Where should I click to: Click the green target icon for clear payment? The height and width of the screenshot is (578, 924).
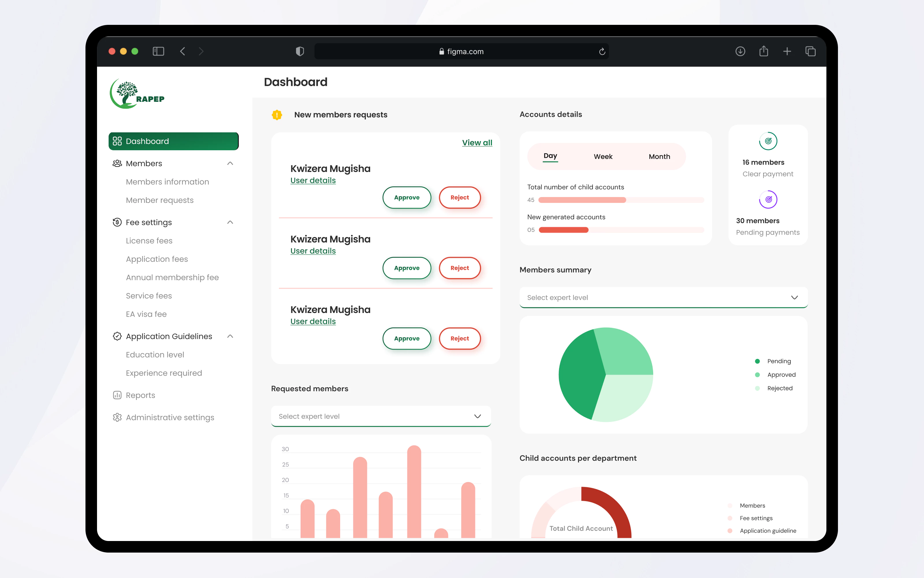(768, 141)
